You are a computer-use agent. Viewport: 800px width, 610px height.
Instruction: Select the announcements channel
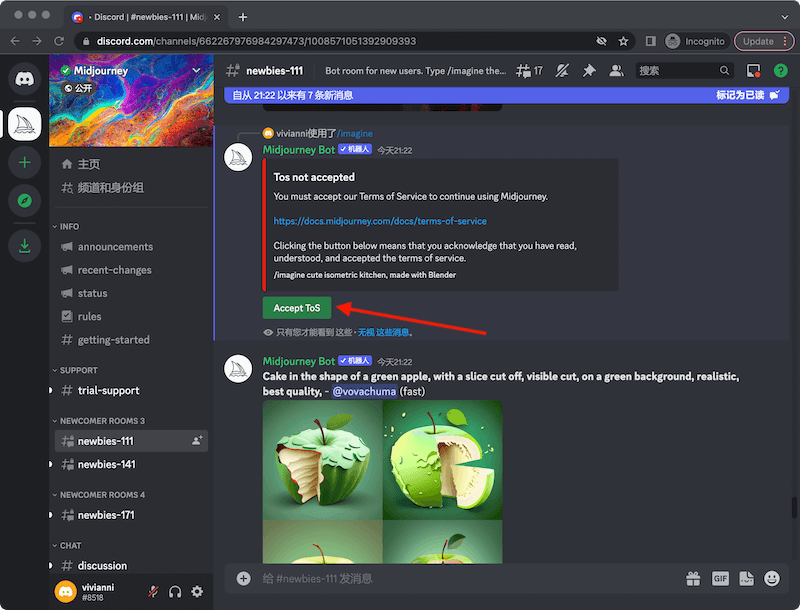115,247
